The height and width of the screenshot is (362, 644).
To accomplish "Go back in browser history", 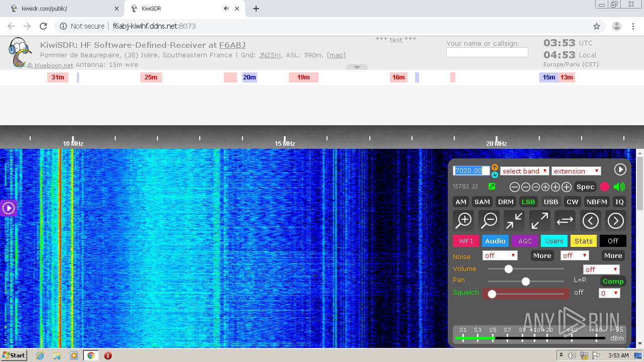I will pyautogui.click(x=11, y=26).
